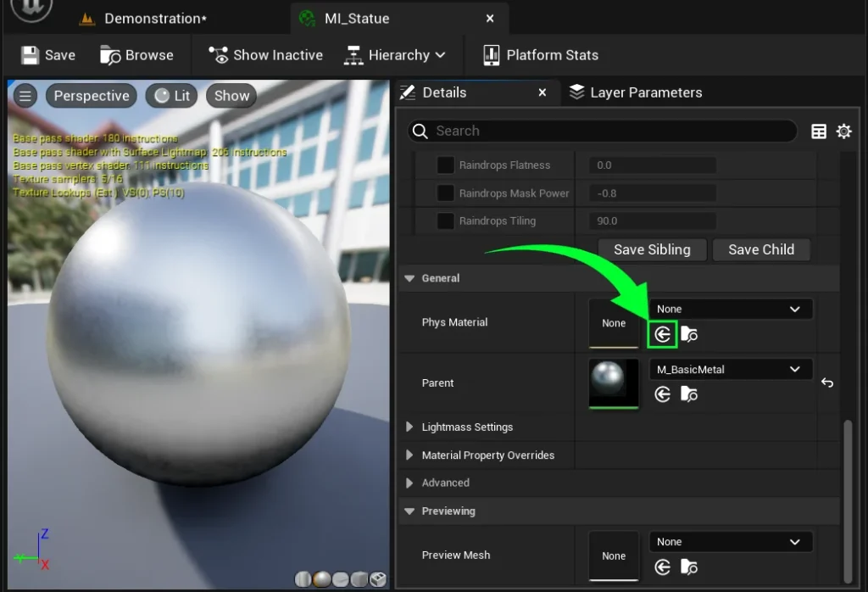This screenshot has height=592, width=868.
Task: Check the Raindrops Tiling override
Action: 445,221
